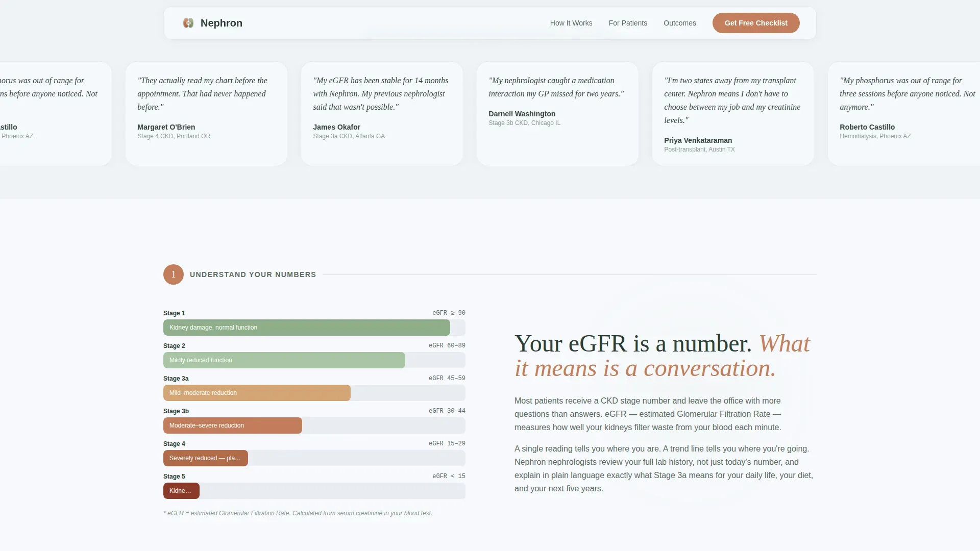Click the UNDERSTAND YOUR NUMBERS heading
This screenshot has height=551, width=980.
click(253, 274)
